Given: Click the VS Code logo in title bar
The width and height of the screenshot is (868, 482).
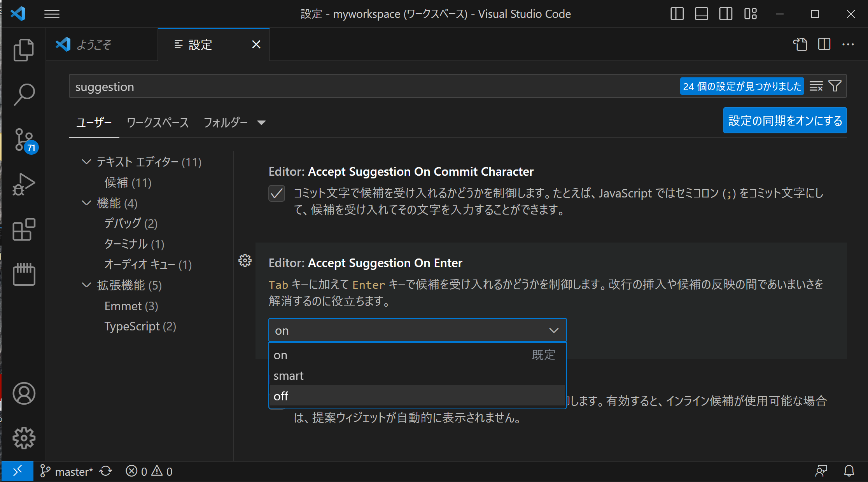Looking at the screenshot, I should pyautogui.click(x=18, y=14).
